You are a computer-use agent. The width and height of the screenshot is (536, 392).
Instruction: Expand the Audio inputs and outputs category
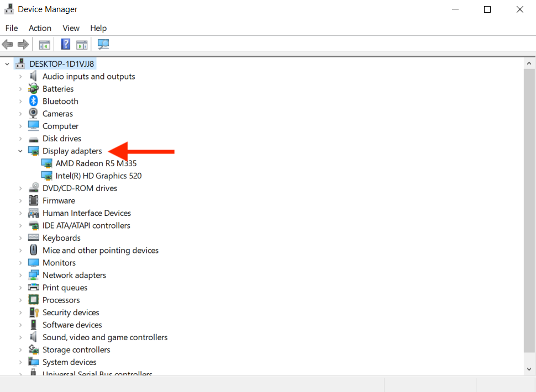[20, 76]
